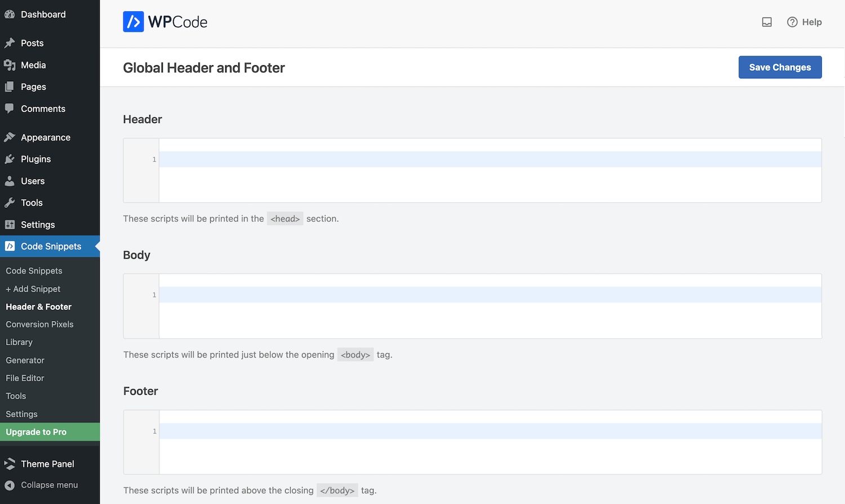Open the notifications inbox icon
Screen dimensions: 845x504
(x=767, y=22)
